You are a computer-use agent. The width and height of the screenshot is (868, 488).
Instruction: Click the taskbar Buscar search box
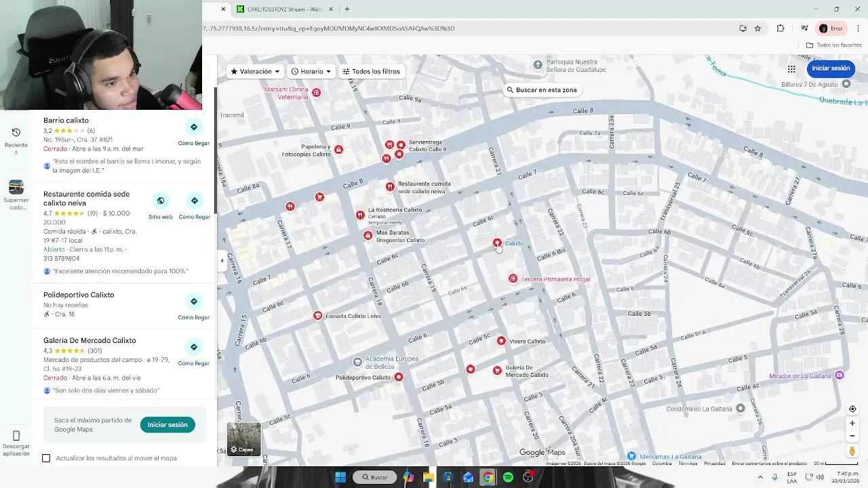pos(374,477)
